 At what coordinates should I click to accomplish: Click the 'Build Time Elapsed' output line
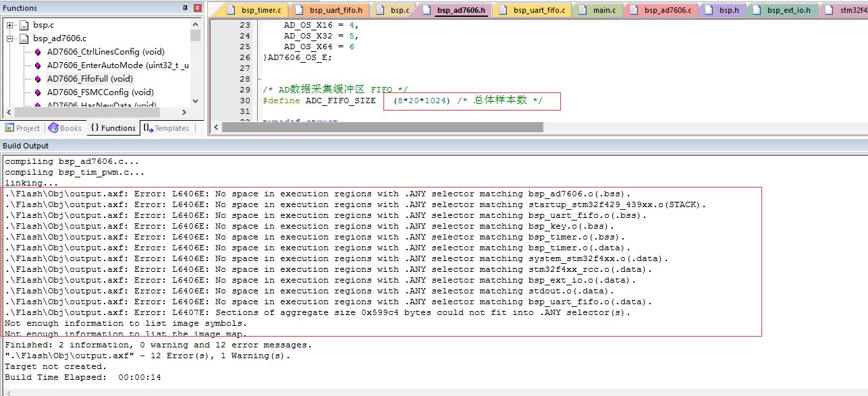click(83, 377)
